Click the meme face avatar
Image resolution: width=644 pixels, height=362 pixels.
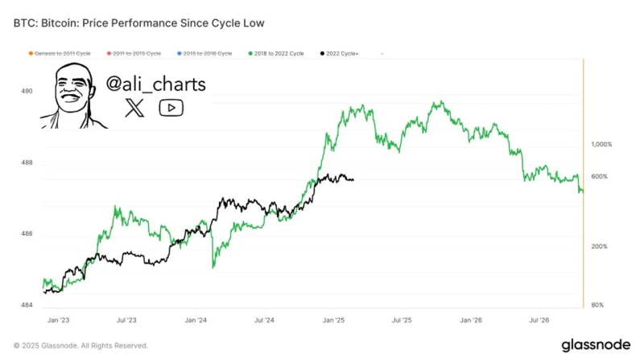click(72, 98)
